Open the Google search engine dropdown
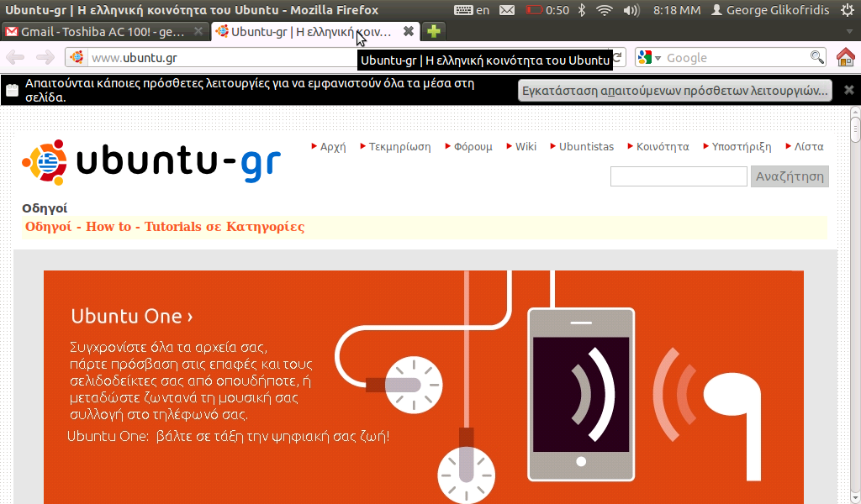861x504 pixels. tap(650, 57)
